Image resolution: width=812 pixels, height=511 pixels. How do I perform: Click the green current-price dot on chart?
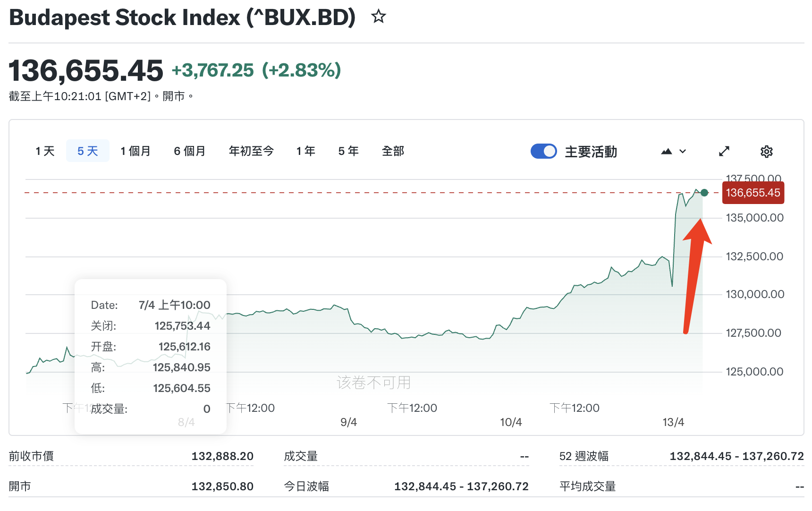(704, 193)
